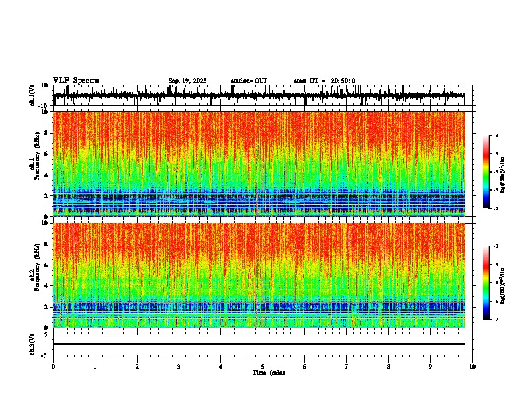Click time axis tick label "9"
Viewport: 532px width, 411px height.
[x=430, y=367]
